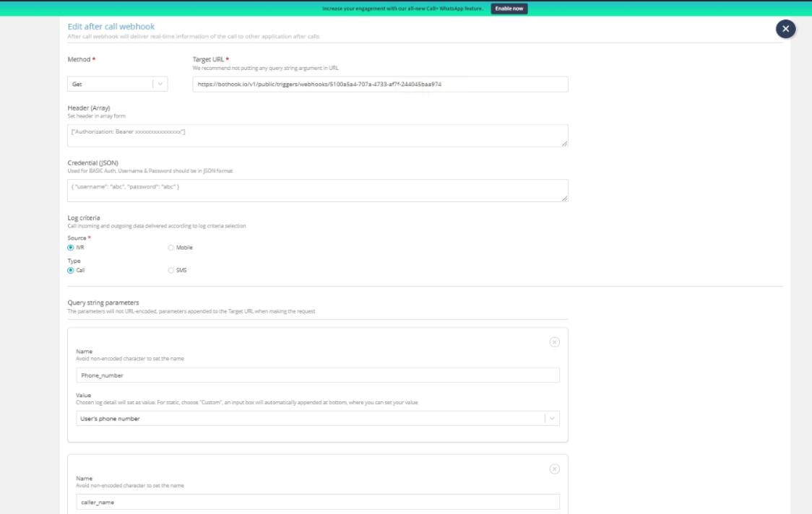Grab the Header text area resize handle
The height and width of the screenshot is (514, 812).
(564, 144)
